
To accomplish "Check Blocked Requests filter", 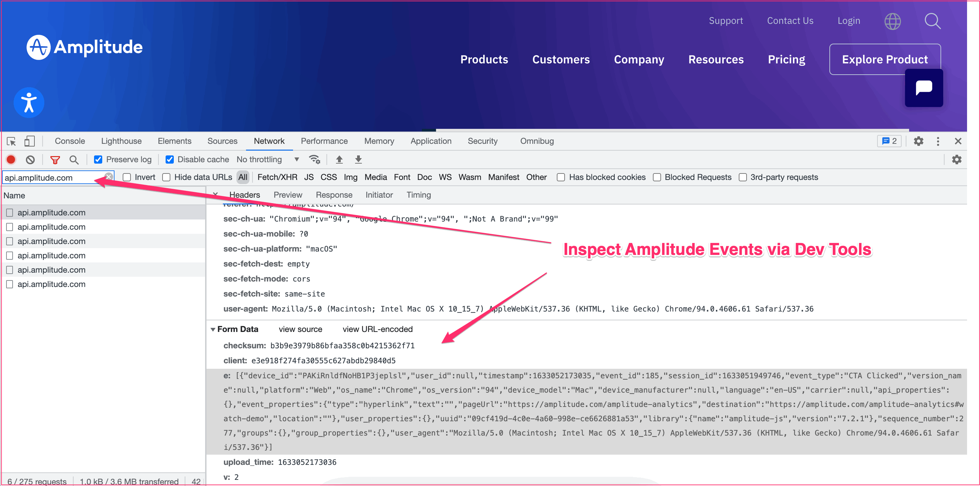I will click(x=657, y=177).
